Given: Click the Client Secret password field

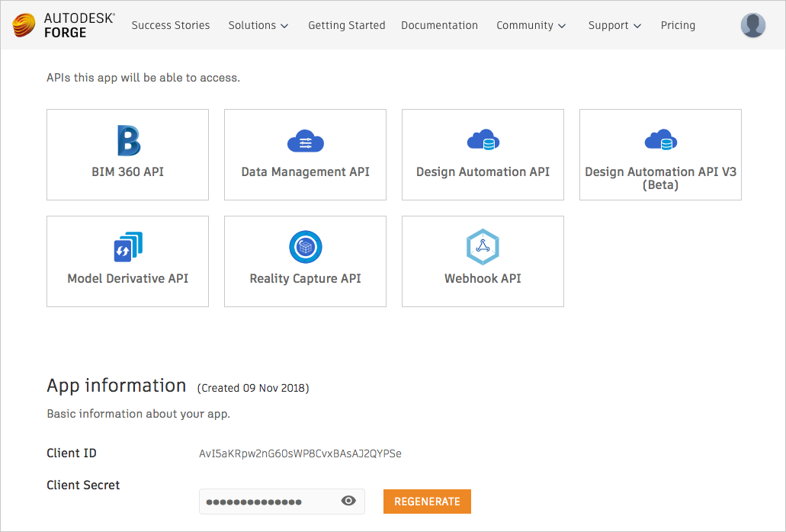Looking at the screenshot, I should pyautogui.click(x=267, y=502).
